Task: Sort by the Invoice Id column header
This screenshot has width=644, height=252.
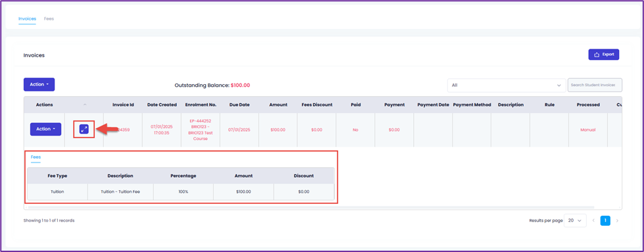Action: [123, 105]
